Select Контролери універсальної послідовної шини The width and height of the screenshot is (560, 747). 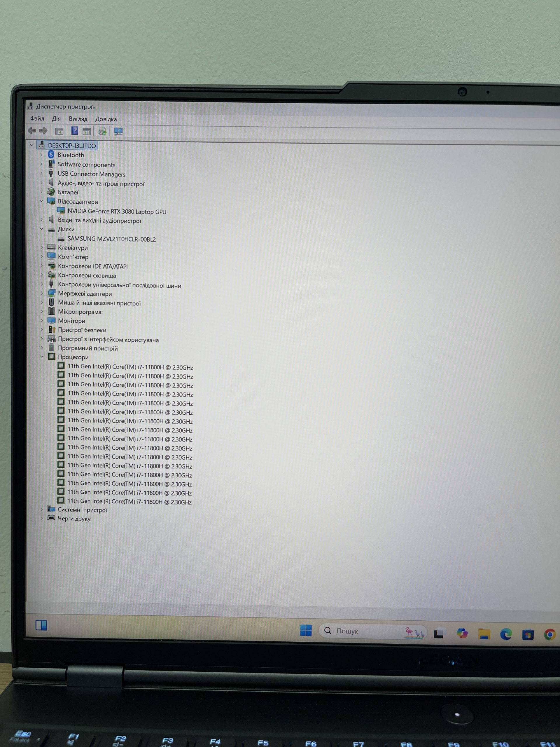(x=120, y=285)
